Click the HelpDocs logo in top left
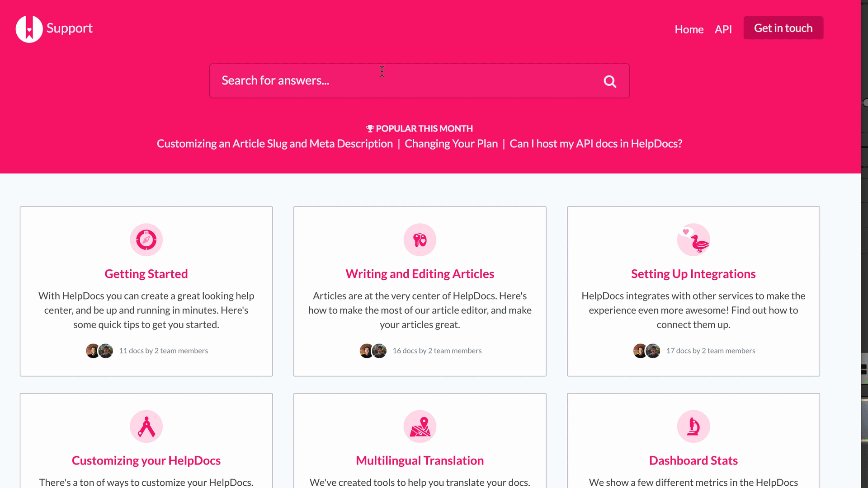This screenshot has width=868, height=488. (x=28, y=28)
